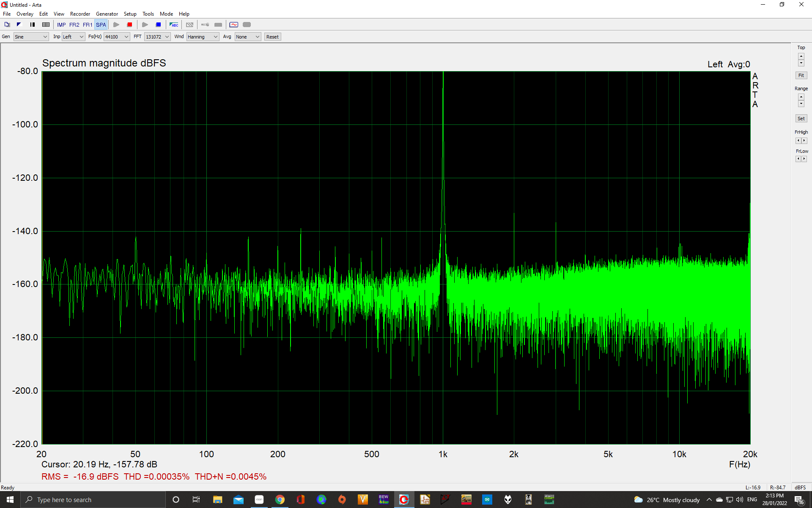This screenshot has height=508, width=812.
Task: Stop recording with red square button
Action: (x=130, y=25)
